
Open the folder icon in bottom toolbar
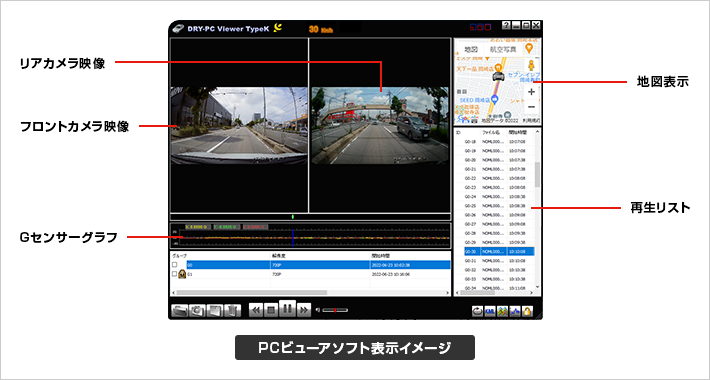(x=180, y=311)
